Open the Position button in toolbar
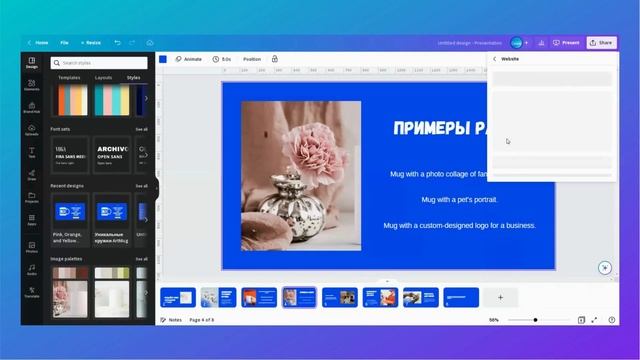 [x=252, y=59]
